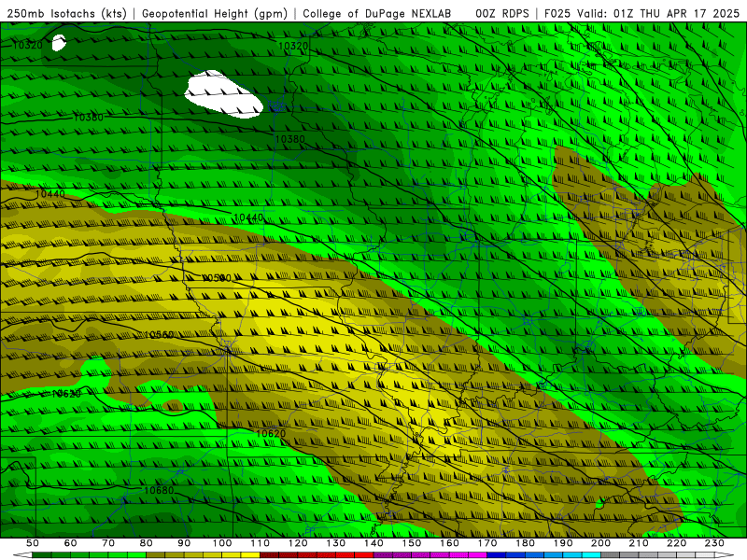
Task: Click the '250mb Isotachs (kts)' title text
Action: [66, 14]
